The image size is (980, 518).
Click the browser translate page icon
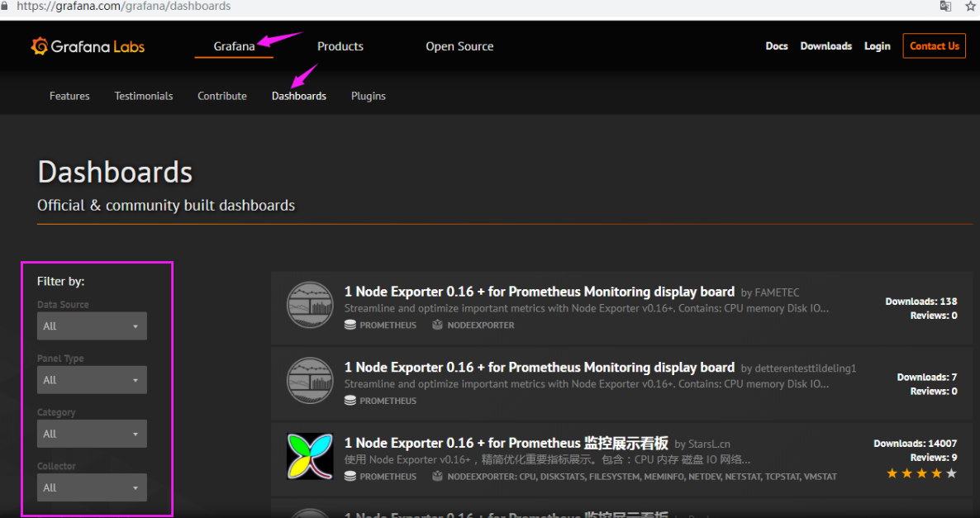pyautogui.click(x=945, y=7)
